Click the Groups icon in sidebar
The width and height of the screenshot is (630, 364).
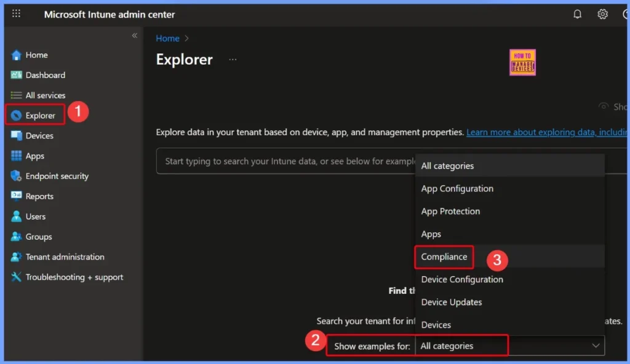click(16, 237)
